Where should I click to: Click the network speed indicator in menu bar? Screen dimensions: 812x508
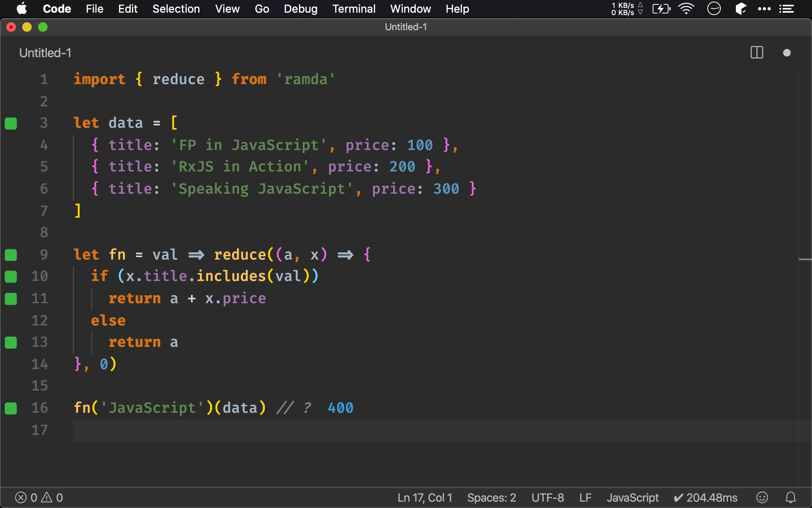[627, 9]
